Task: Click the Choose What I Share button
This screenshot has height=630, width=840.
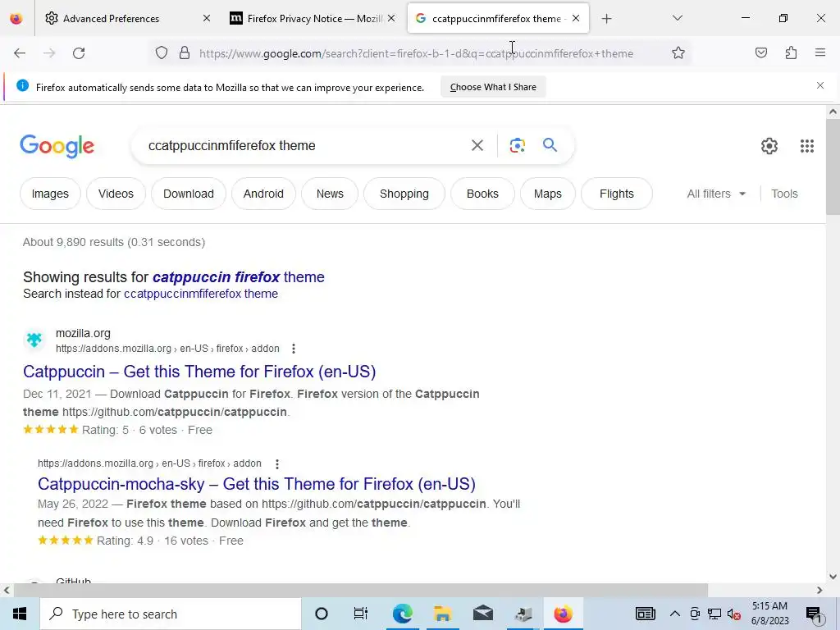Action: click(493, 87)
